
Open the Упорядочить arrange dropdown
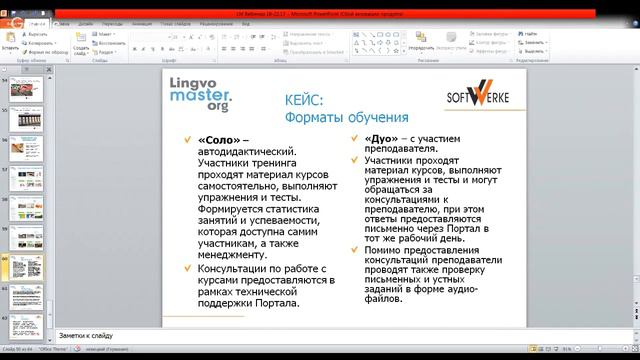421,42
